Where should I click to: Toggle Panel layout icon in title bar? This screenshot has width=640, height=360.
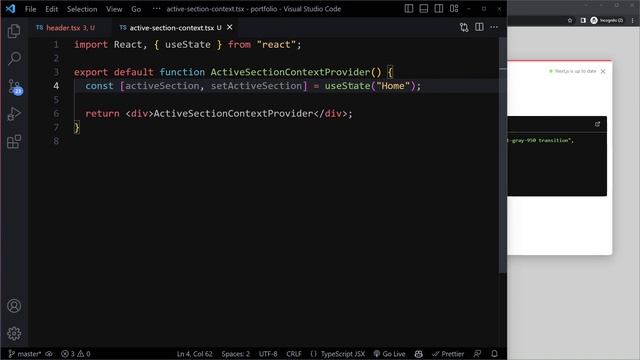(424, 9)
